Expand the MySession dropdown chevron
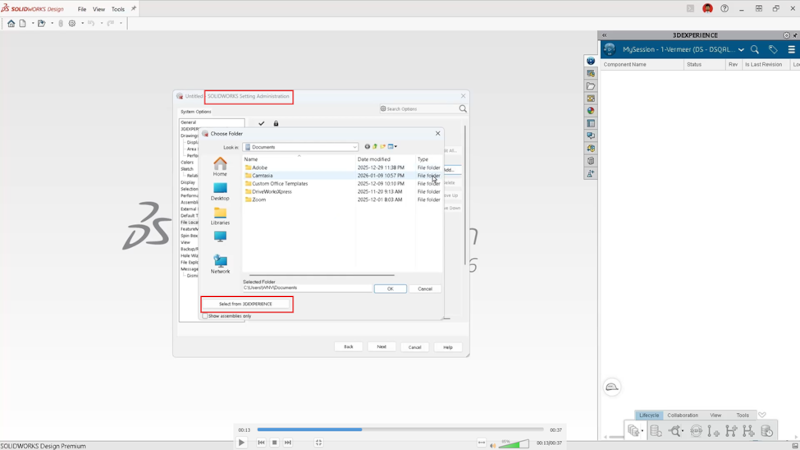The image size is (800, 450). pyautogui.click(x=741, y=50)
